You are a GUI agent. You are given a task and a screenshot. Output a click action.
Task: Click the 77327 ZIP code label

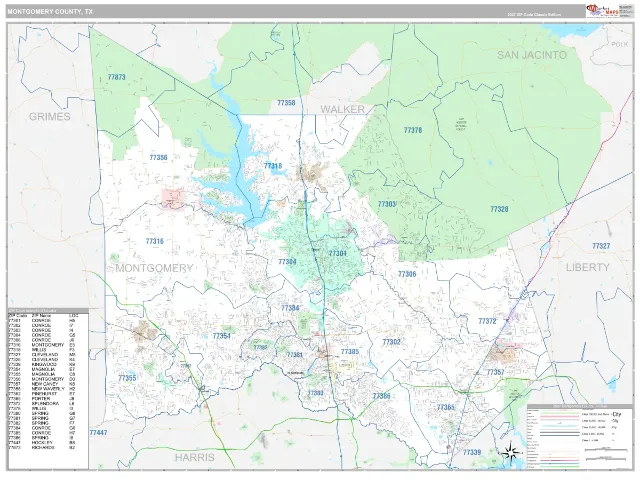601,246
